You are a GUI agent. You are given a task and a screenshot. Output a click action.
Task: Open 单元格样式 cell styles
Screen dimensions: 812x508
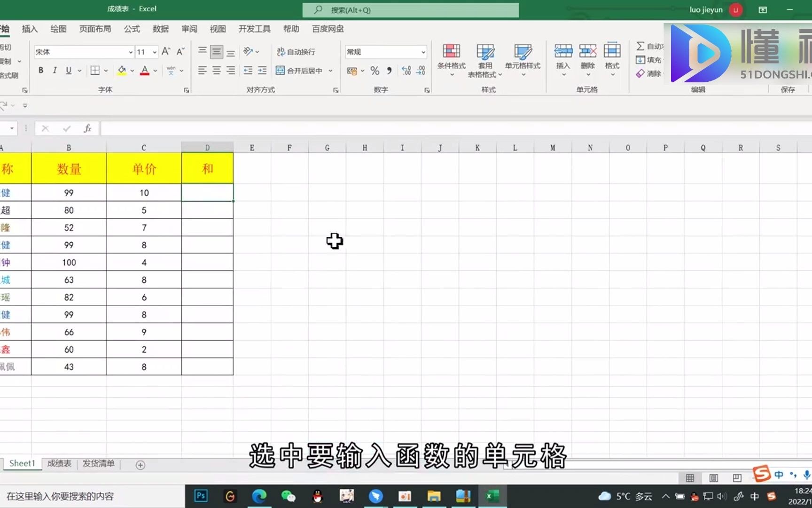pos(523,60)
